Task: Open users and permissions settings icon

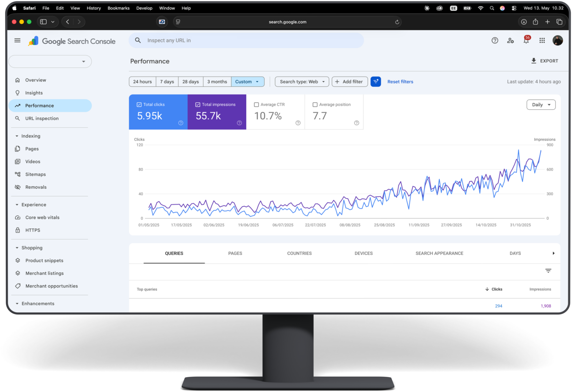Action: (510, 41)
